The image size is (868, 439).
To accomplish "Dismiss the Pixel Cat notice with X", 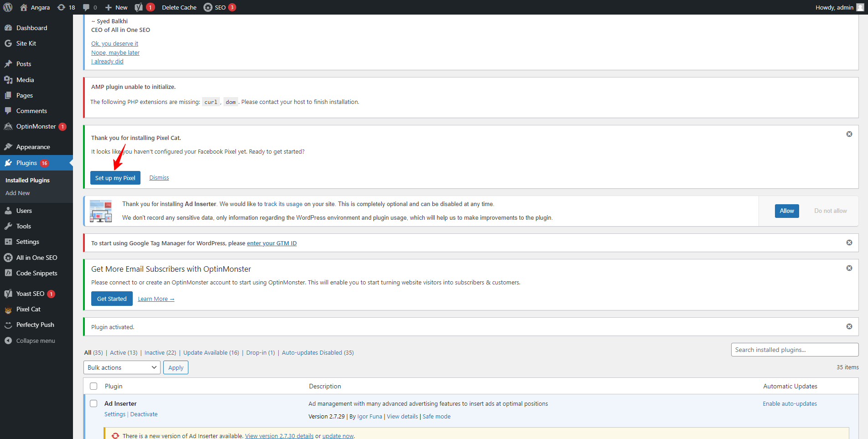I will click(849, 134).
